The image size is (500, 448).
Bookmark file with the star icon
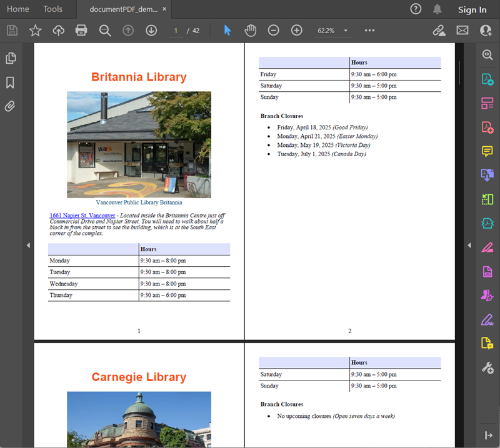[x=35, y=30]
